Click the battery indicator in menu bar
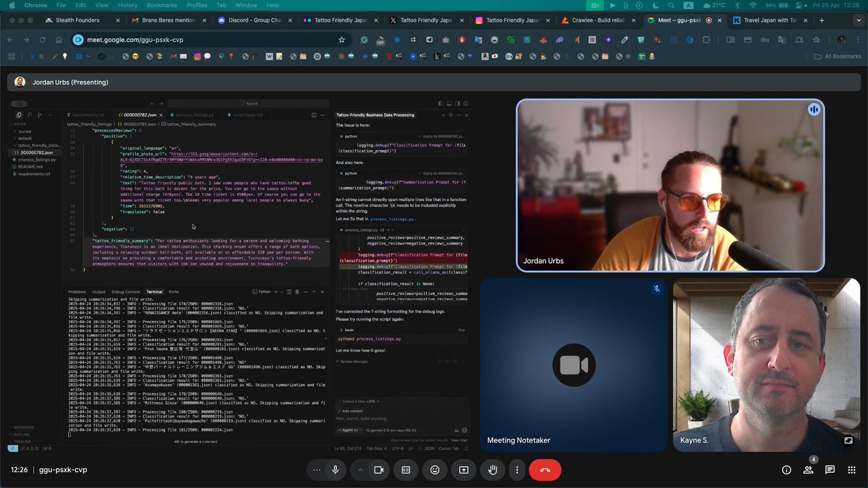868x488 pixels. point(778,5)
